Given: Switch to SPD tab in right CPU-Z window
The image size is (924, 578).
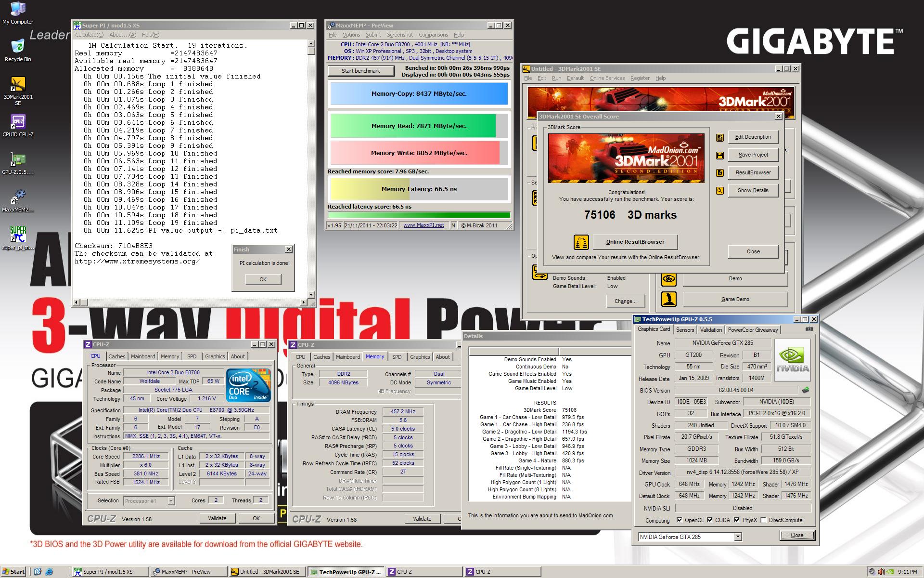Looking at the screenshot, I should pyautogui.click(x=397, y=357).
